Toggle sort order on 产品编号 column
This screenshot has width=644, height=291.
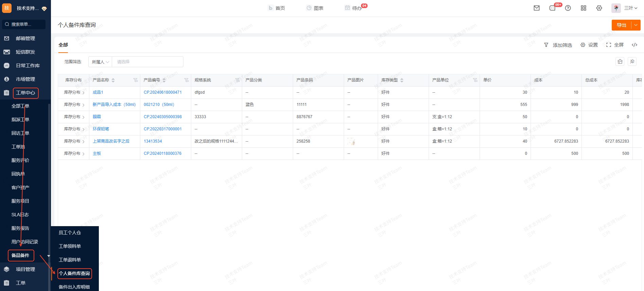(164, 80)
